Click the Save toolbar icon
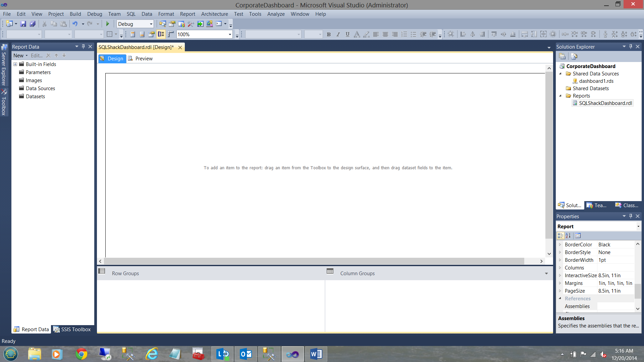The width and height of the screenshot is (644, 362). (x=23, y=24)
